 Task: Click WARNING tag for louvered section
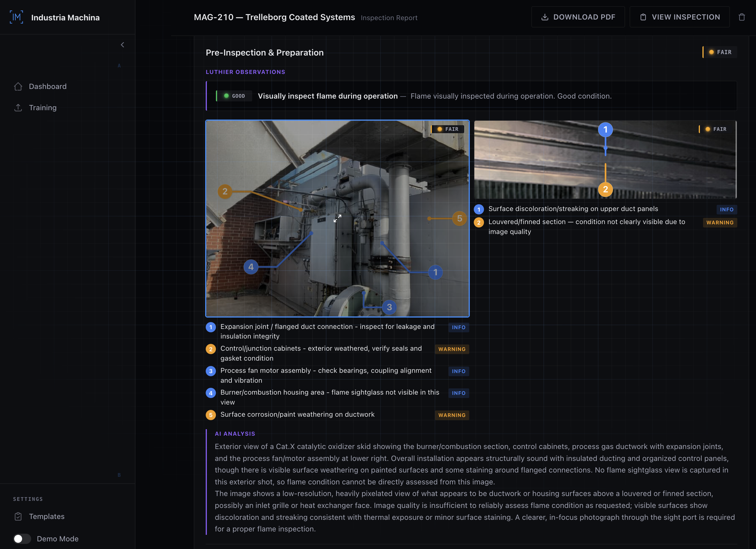(720, 222)
